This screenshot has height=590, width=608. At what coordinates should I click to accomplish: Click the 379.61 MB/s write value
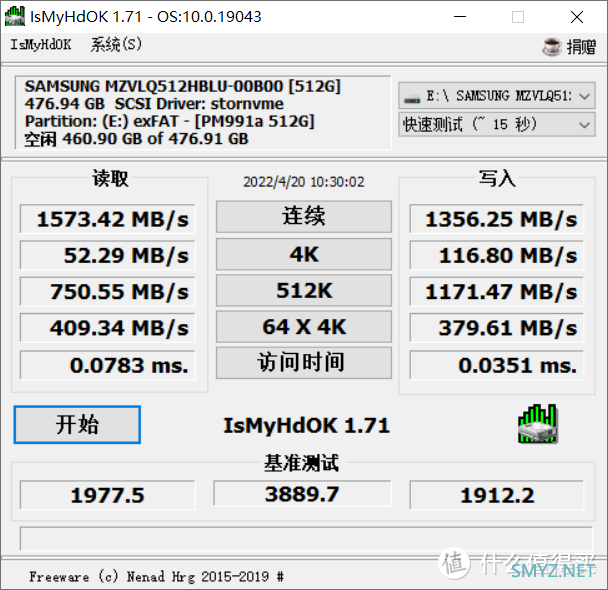pyautogui.click(x=496, y=328)
